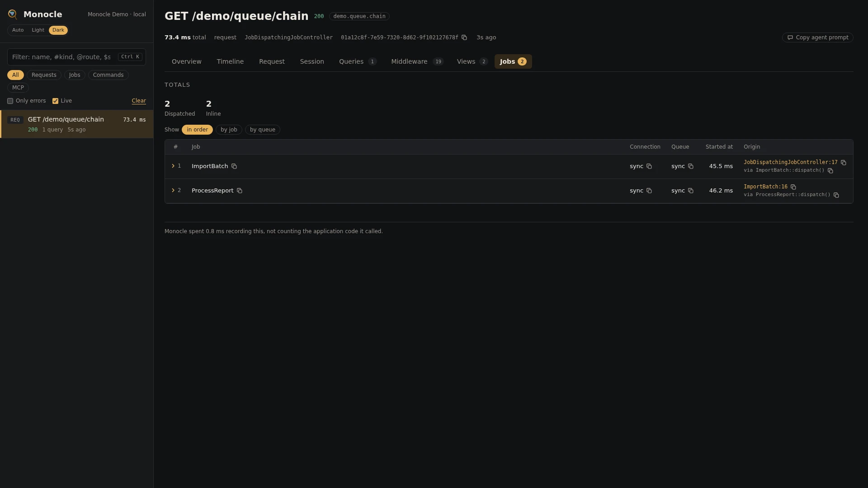Open the Overview tab
The image size is (868, 488).
(187, 61)
